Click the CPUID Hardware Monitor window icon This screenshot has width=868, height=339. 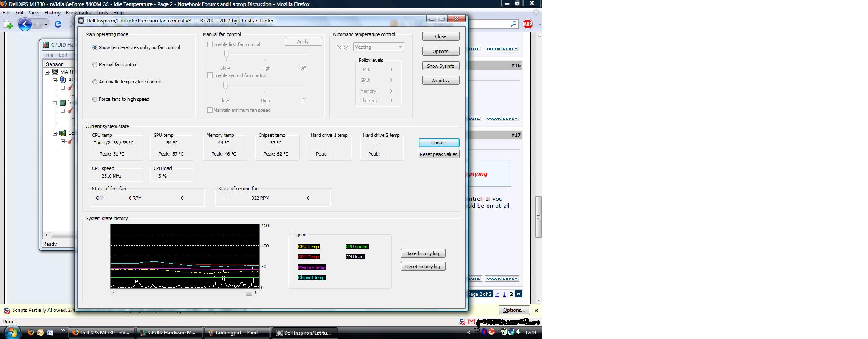pos(45,44)
